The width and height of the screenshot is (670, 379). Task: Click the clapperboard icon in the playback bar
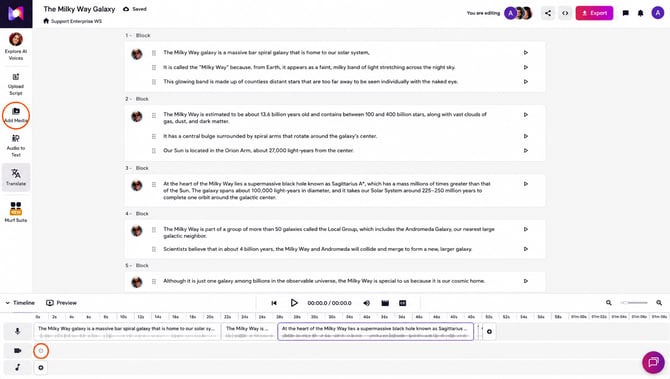(385, 303)
